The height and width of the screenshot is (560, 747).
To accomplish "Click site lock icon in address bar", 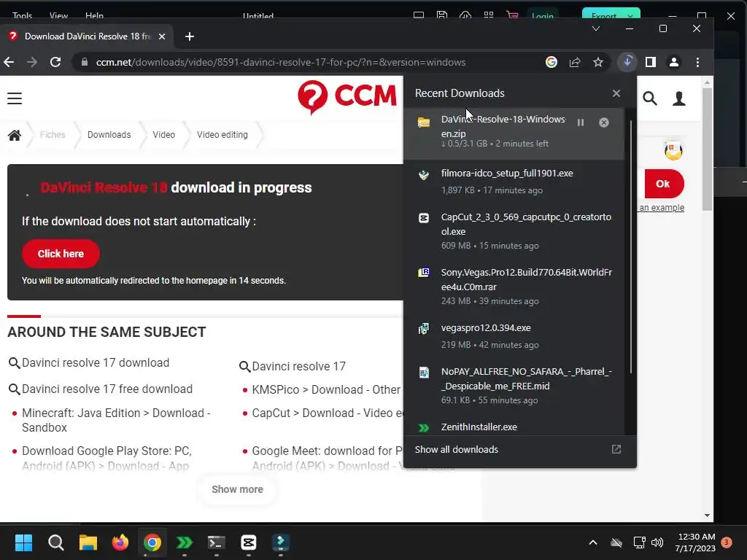I will [x=85, y=62].
